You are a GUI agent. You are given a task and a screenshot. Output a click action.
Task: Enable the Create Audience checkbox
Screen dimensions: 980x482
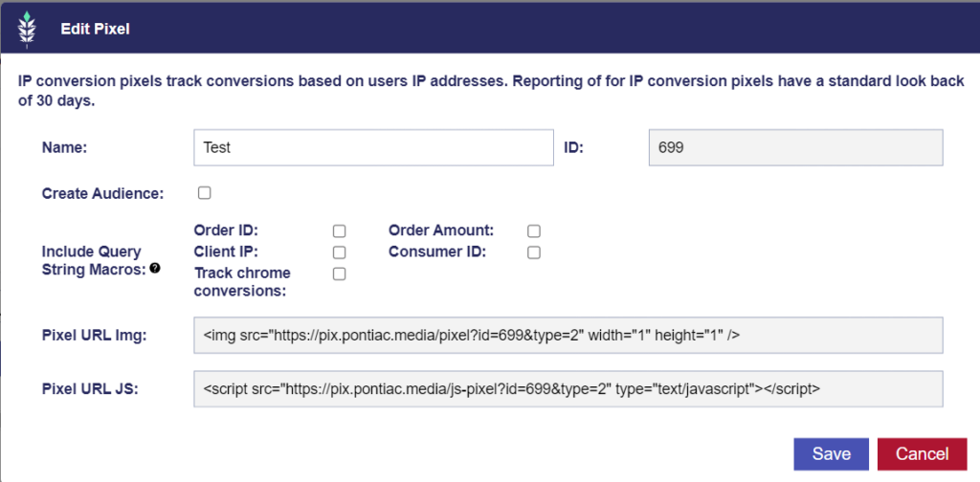click(x=205, y=193)
